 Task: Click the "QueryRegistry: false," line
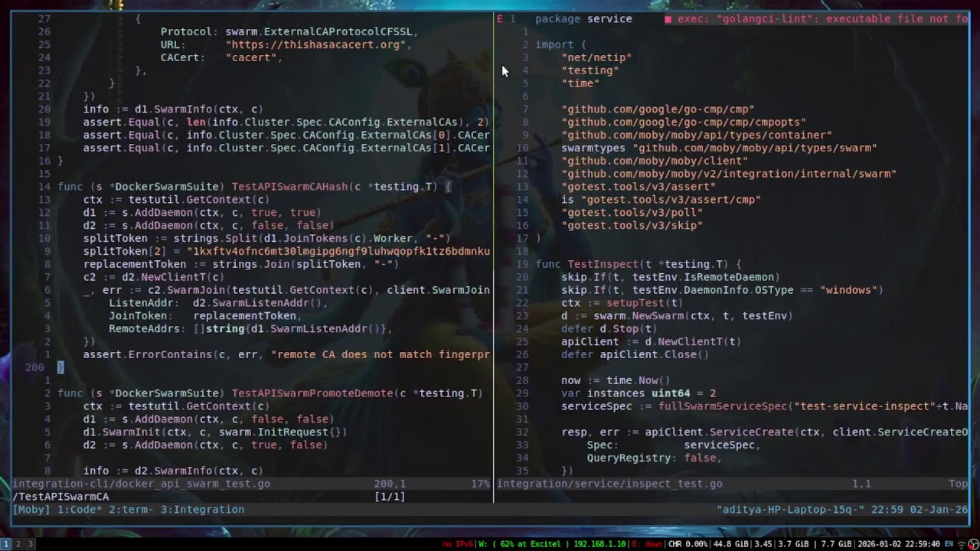pyautogui.click(x=655, y=458)
